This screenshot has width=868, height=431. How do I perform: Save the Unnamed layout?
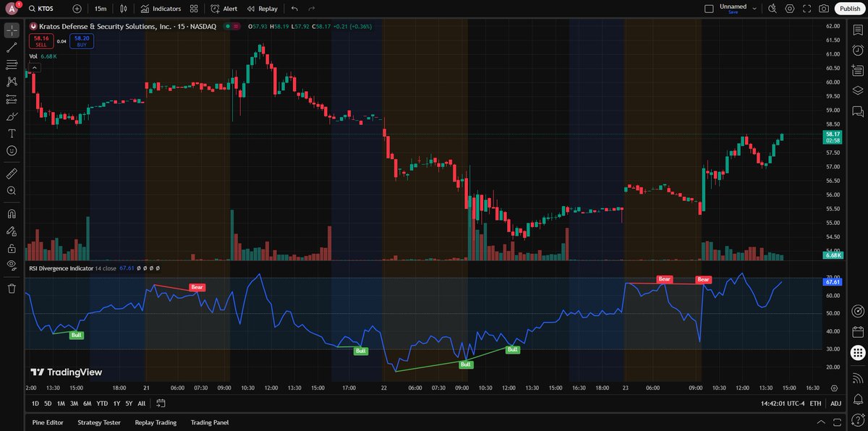click(x=733, y=12)
